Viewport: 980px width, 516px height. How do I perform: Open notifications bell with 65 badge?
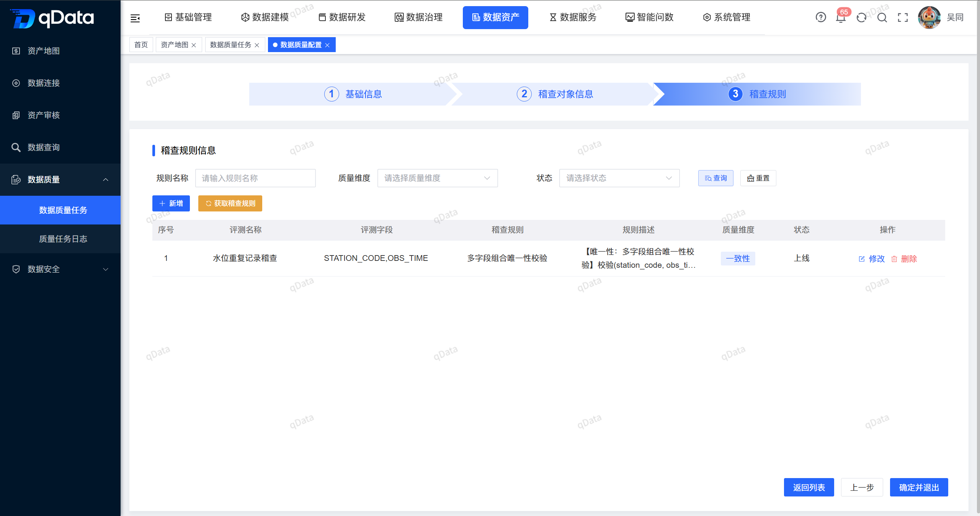pyautogui.click(x=841, y=17)
